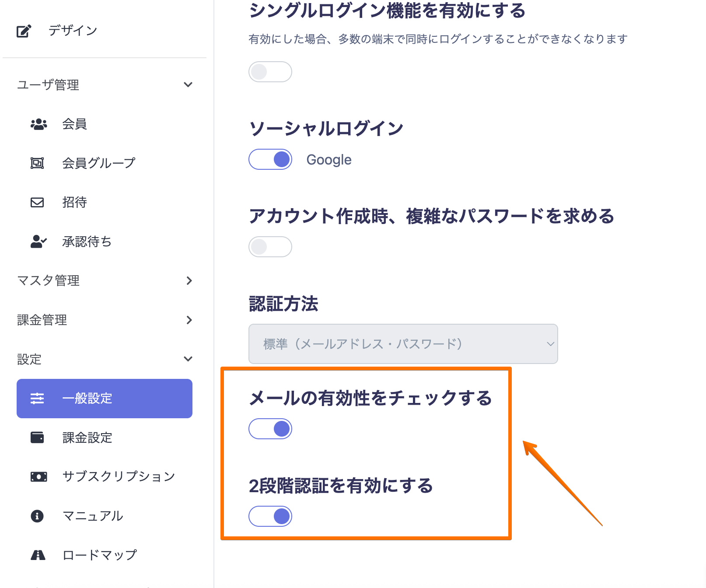Viewport: 706px width, 588px height.
Task: Click the 会員 members group icon
Action: [x=38, y=124]
